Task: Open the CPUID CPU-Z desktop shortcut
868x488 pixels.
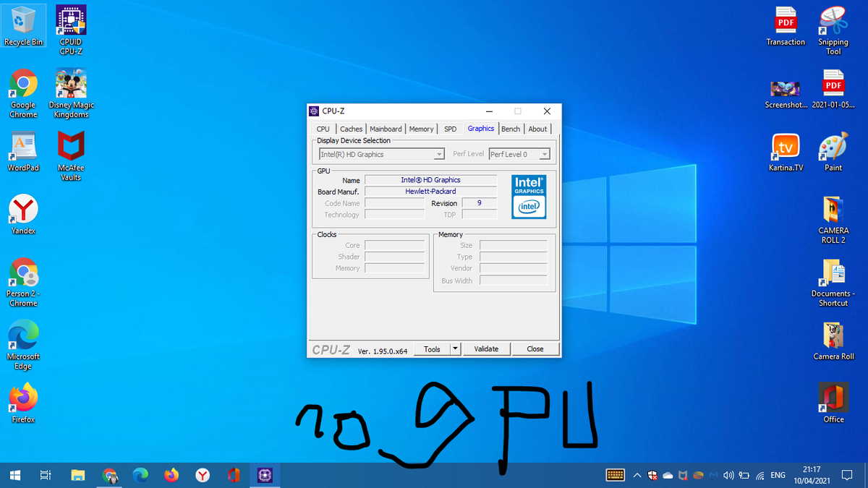Action: pos(71,30)
